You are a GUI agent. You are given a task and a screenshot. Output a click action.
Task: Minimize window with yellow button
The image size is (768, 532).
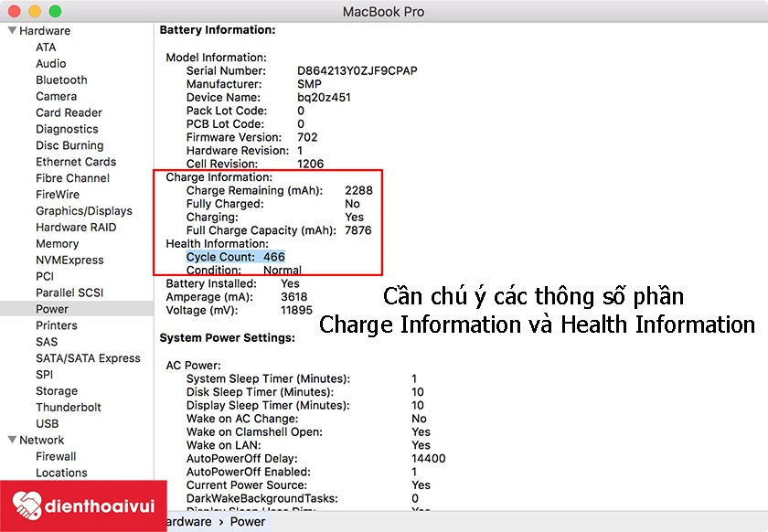(35, 11)
